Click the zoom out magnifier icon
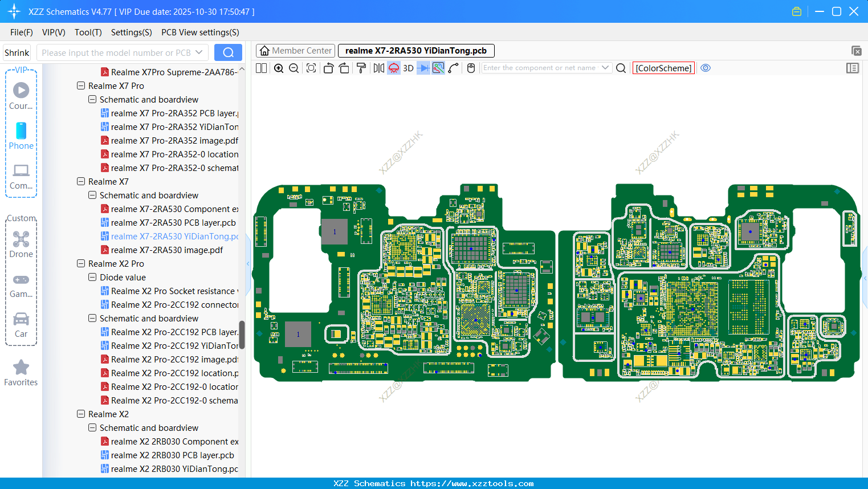The width and height of the screenshot is (868, 489). point(294,68)
